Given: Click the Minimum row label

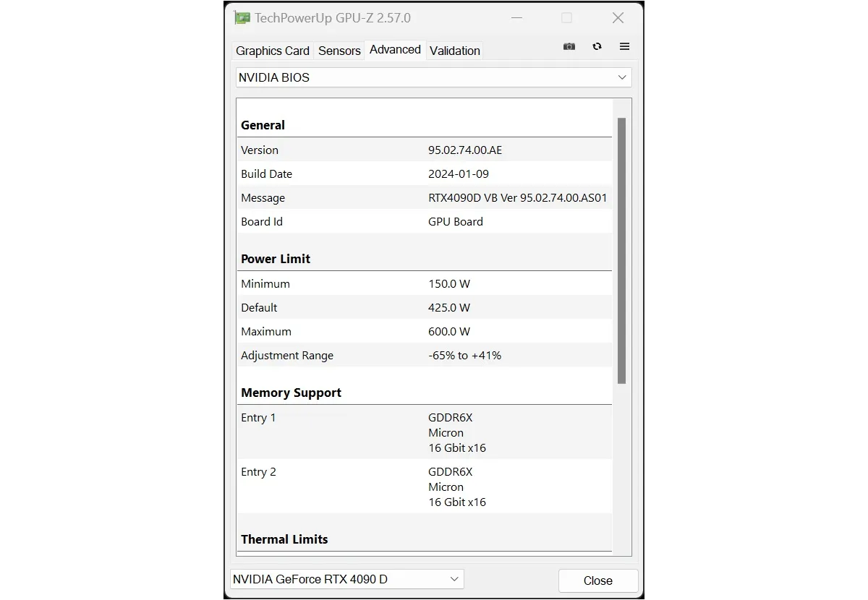Looking at the screenshot, I should click(265, 284).
